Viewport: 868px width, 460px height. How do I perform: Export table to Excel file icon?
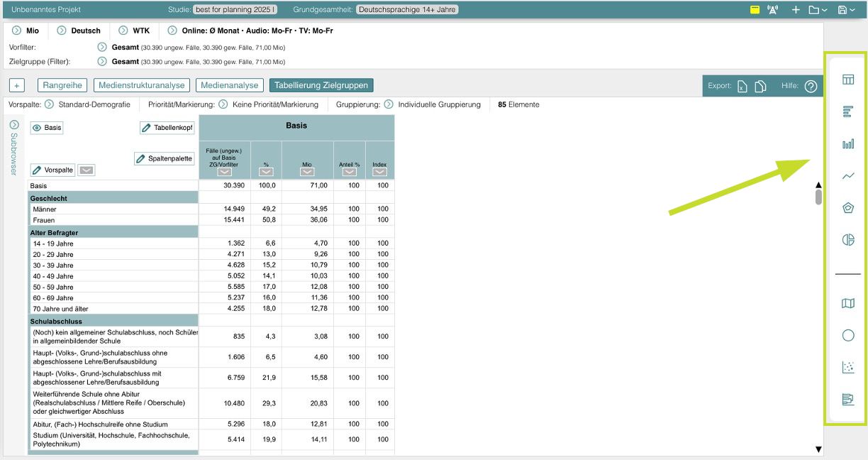[742, 86]
